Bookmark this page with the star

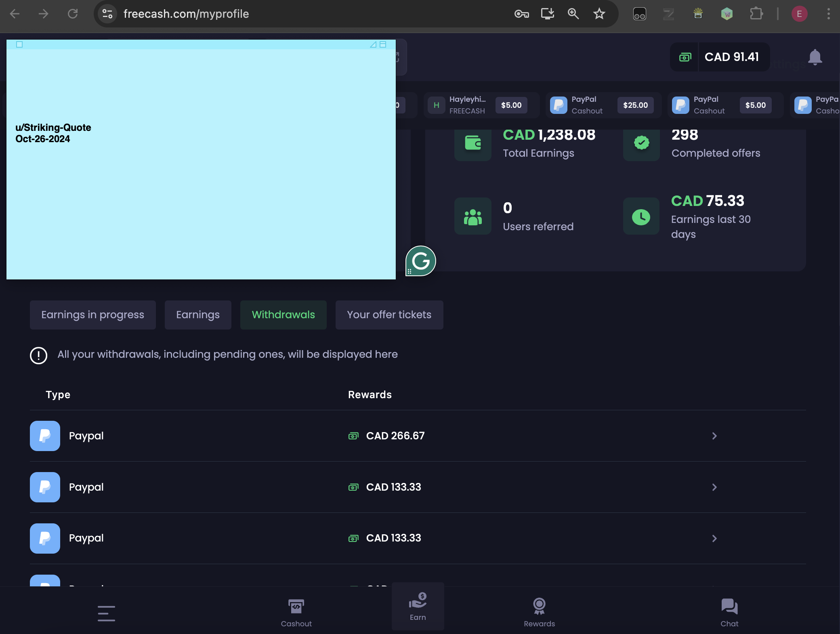[599, 14]
